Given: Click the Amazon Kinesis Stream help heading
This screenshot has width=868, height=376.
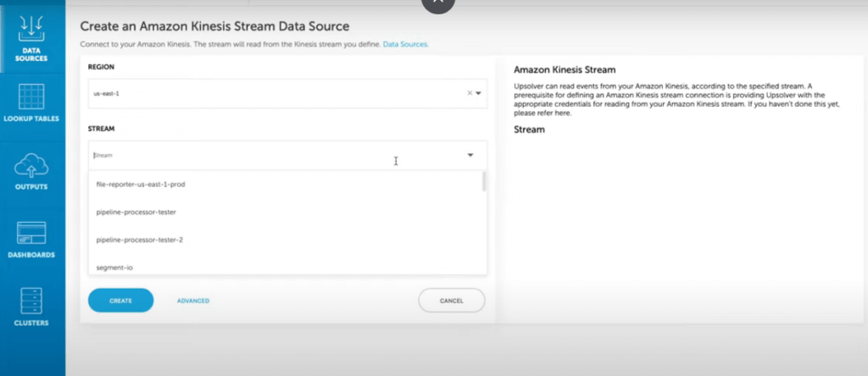Looking at the screenshot, I should pos(565,70).
